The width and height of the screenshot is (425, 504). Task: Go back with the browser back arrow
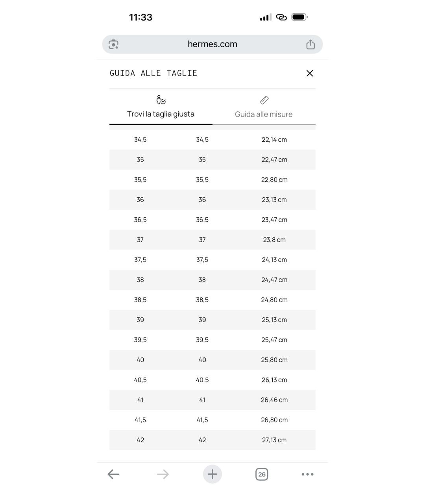(113, 474)
